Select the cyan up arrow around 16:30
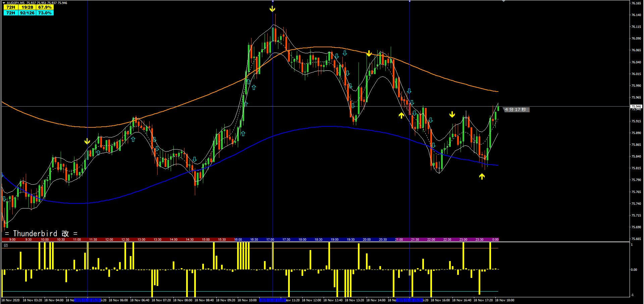This screenshot has width=644, height=304. pyautogui.click(x=253, y=88)
